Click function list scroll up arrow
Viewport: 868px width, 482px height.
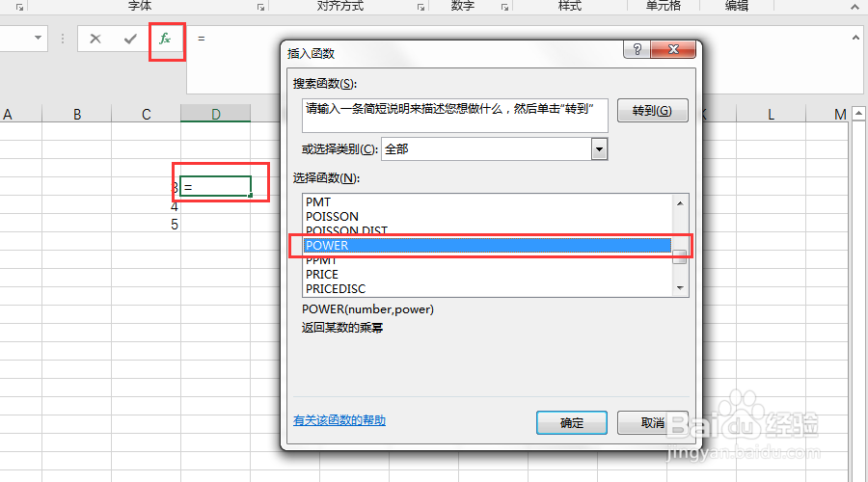(680, 203)
